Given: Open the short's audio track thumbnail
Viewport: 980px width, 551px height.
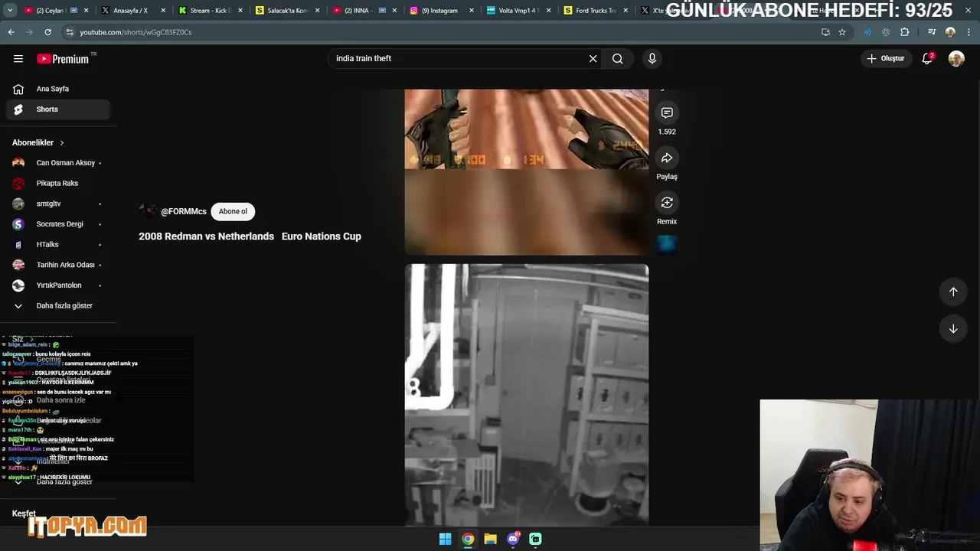Looking at the screenshot, I should (667, 244).
